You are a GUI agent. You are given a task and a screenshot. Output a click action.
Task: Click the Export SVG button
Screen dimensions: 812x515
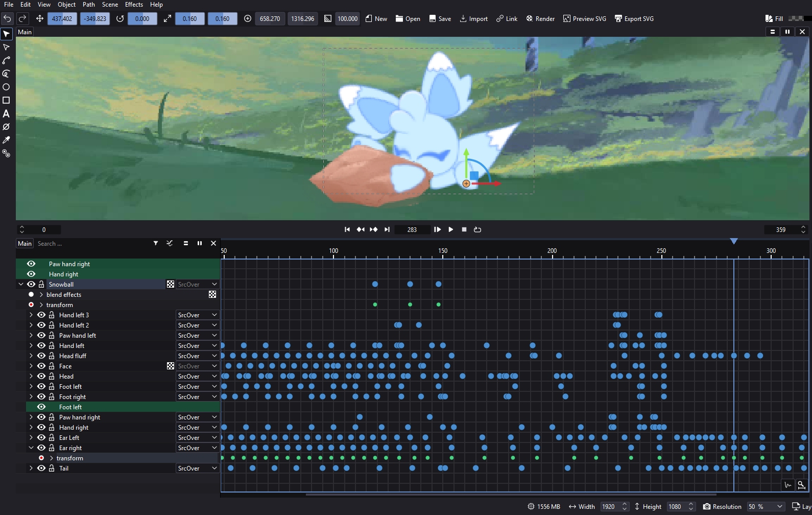pos(634,19)
